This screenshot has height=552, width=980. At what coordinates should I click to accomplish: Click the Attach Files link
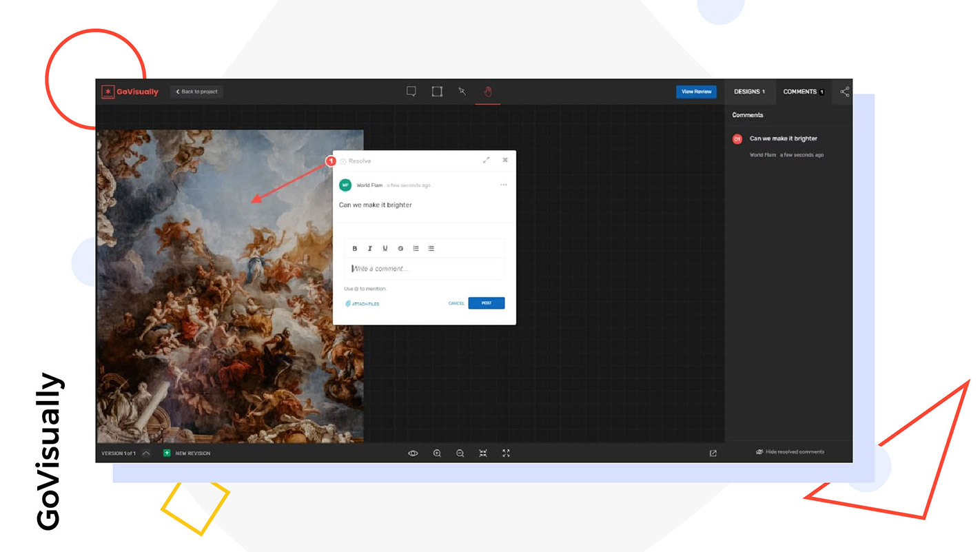pyautogui.click(x=363, y=304)
